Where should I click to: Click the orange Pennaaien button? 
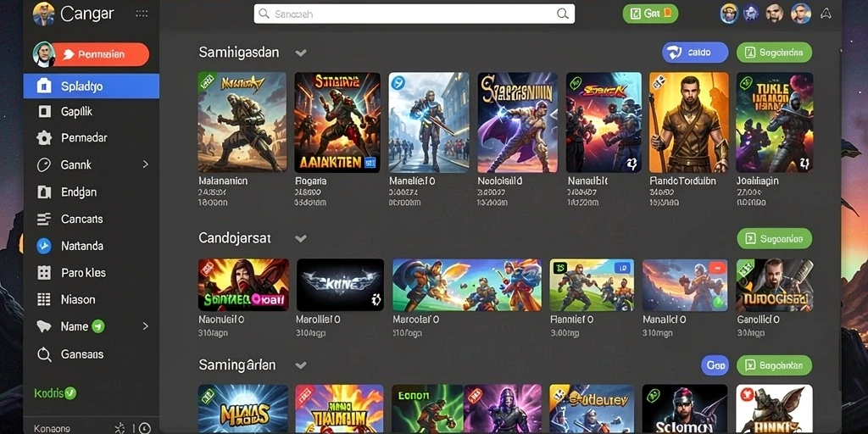pyautogui.click(x=100, y=55)
